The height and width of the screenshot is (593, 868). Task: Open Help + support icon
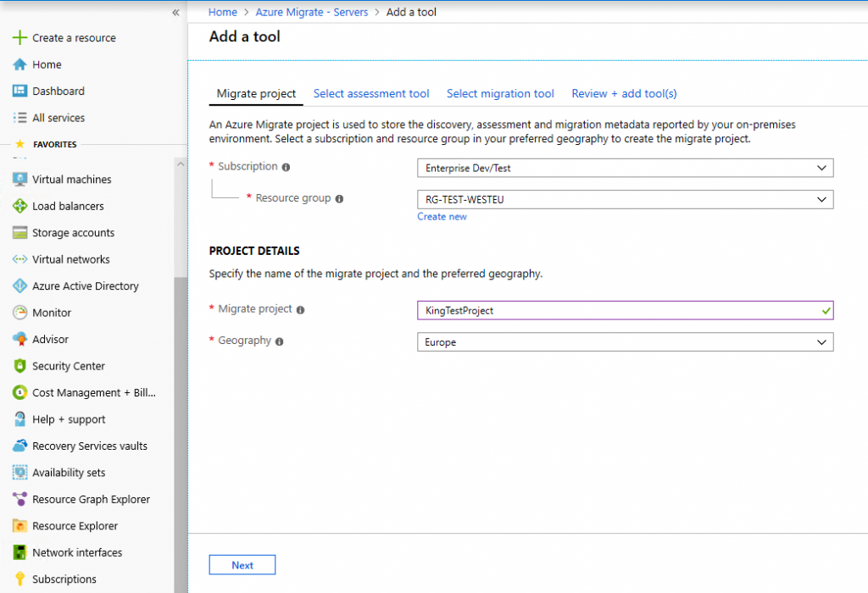19,419
